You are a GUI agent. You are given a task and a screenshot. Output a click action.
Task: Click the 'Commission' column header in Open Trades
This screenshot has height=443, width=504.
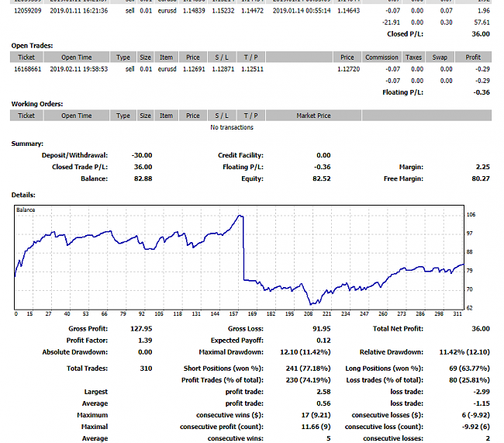pyautogui.click(x=381, y=57)
